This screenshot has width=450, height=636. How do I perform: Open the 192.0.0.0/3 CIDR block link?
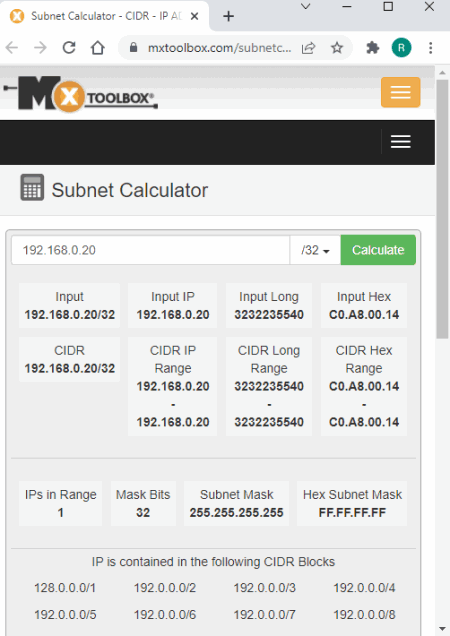[x=265, y=588]
